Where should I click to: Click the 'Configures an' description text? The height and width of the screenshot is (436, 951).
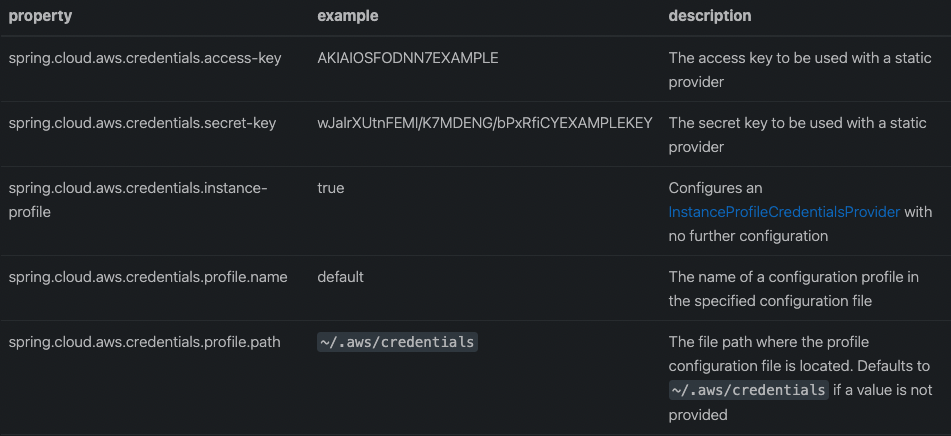[715, 188]
